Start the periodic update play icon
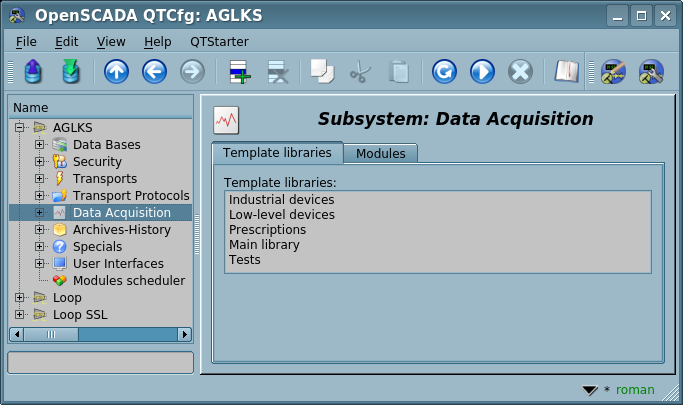This screenshot has width=683, height=405. 482,72
